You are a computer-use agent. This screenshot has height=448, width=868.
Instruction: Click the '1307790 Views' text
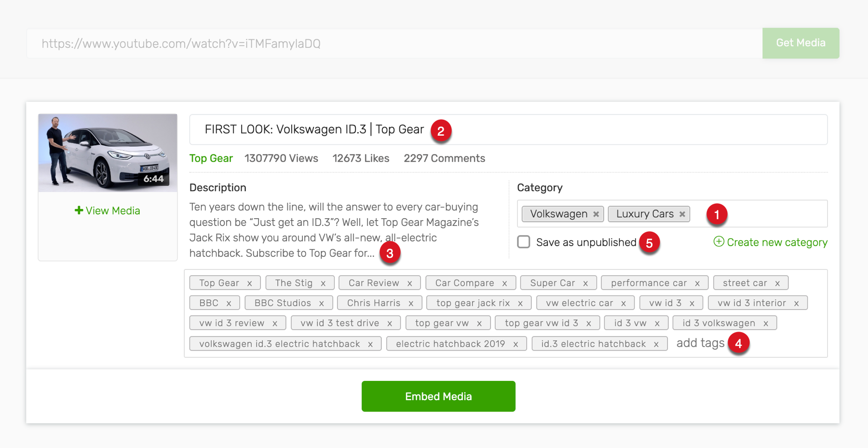281,158
